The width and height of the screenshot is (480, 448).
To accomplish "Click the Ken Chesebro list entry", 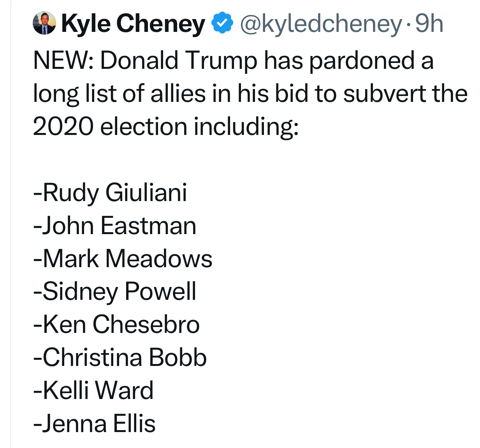I will click(117, 324).
